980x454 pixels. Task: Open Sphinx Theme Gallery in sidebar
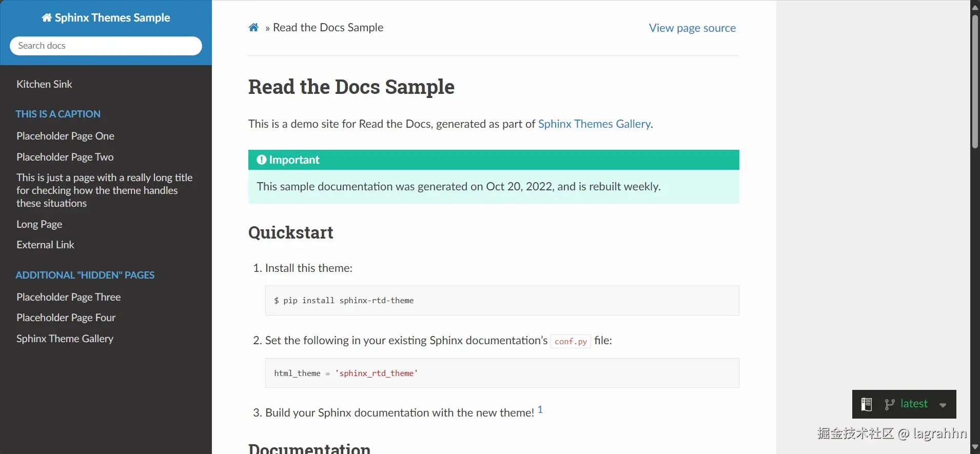tap(65, 339)
